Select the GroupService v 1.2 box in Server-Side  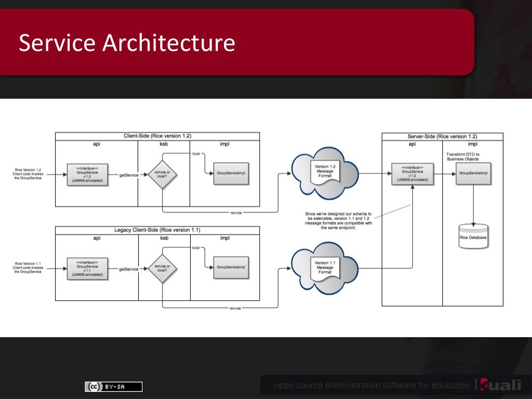[x=413, y=174]
